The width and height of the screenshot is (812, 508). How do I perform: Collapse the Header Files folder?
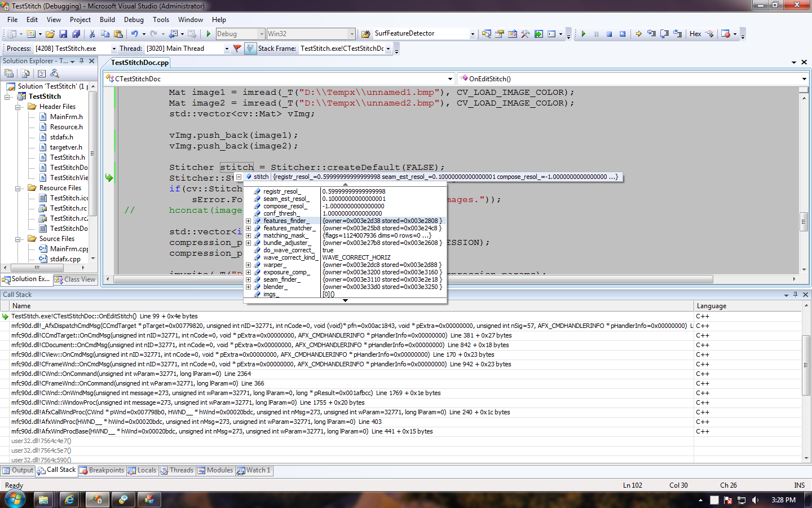(x=18, y=107)
